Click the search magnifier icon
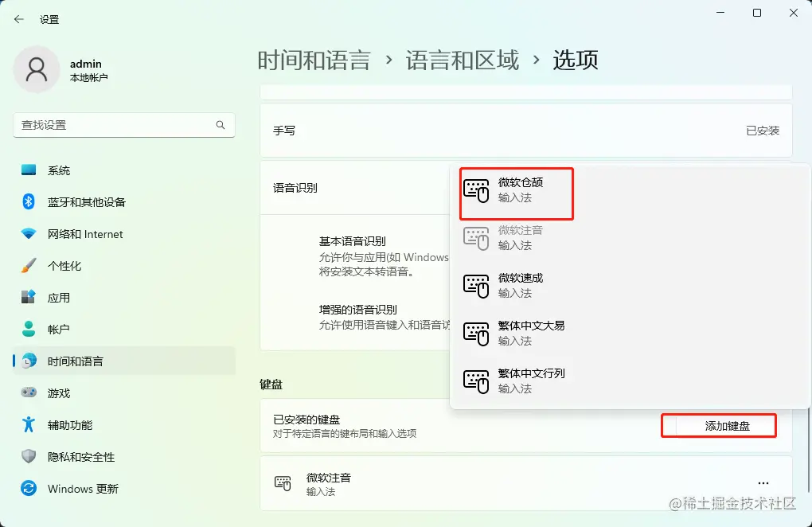Viewport: 812px width, 527px height. click(x=221, y=125)
